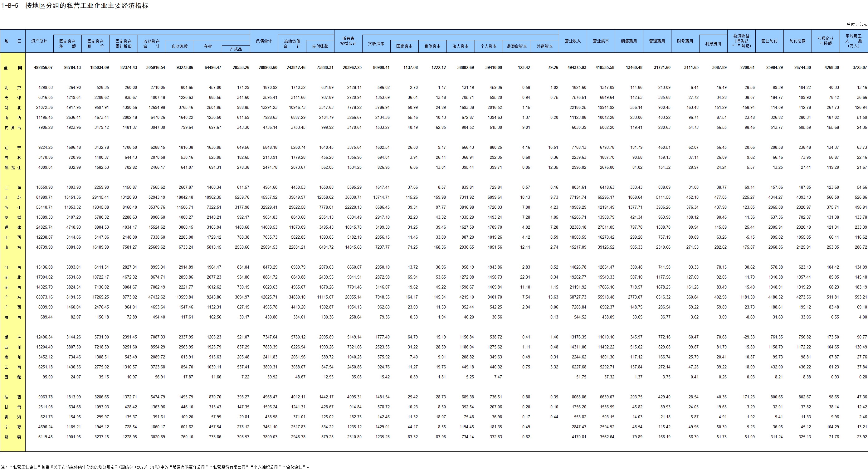Image resolution: width=868 pixels, height=472 pixels.
Task: Click the table title 按地区分组的私营工业企业主要经济指标
Action: (87, 5)
